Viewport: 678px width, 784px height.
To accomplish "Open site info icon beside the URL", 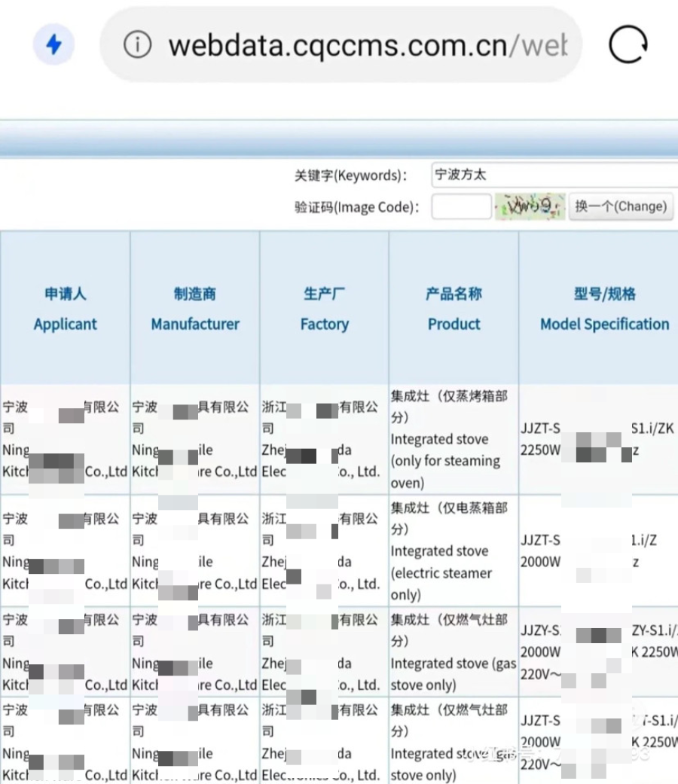I will [x=138, y=44].
